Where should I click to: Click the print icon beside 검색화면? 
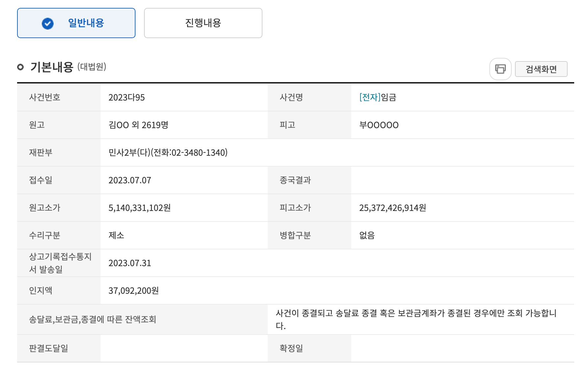(500, 69)
